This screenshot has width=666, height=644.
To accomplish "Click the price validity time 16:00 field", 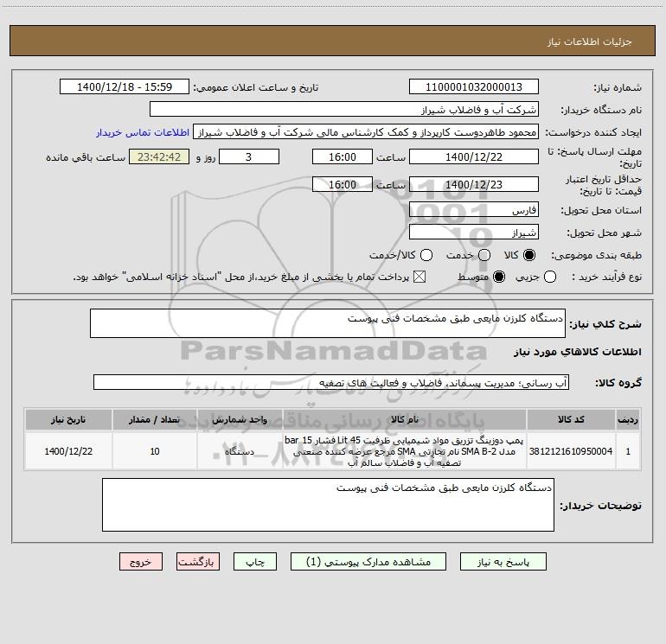I will click(343, 184).
